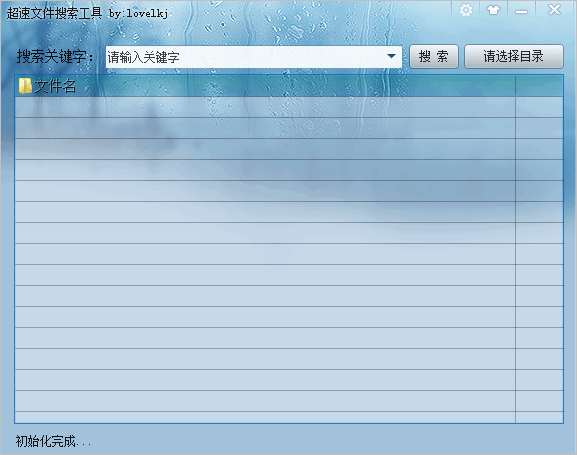
Task: Expand the keyword history dropdown arrow
Action: click(x=392, y=57)
